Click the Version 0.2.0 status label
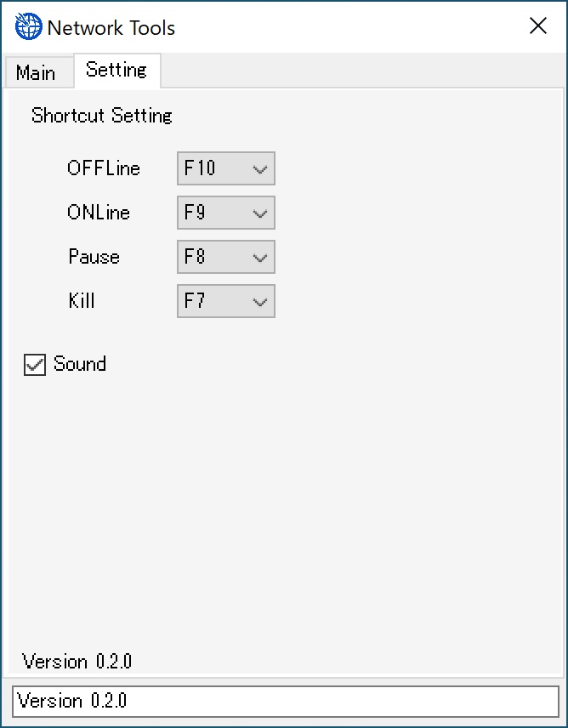Screen dimensions: 568x728 pos(77,662)
